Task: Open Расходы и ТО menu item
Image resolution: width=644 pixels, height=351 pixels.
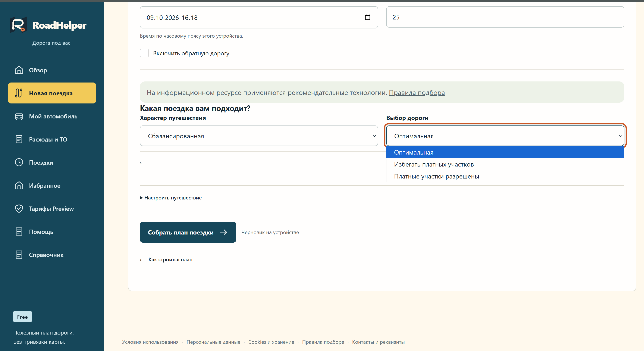Action: [x=52, y=139]
